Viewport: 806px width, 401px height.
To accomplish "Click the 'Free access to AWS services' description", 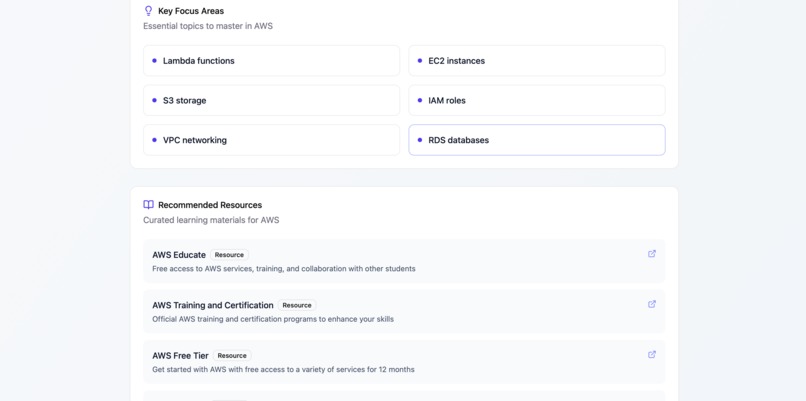I will pos(284,268).
